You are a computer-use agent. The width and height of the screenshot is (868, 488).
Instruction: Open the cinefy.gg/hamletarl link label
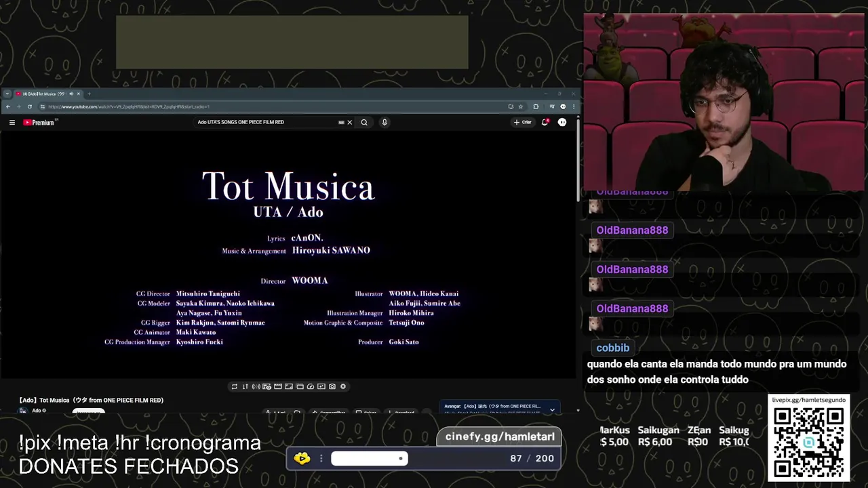(x=500, y=437)
